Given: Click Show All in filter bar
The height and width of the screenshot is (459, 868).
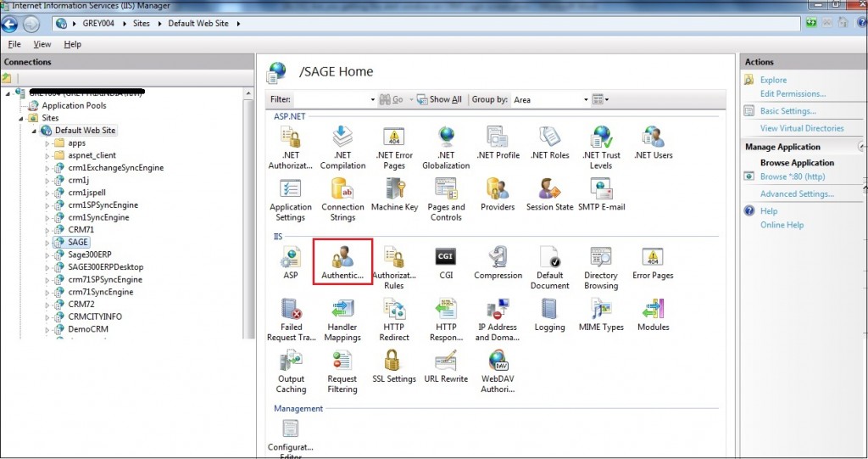Looking at the screenshot, I should click(440, 99).
